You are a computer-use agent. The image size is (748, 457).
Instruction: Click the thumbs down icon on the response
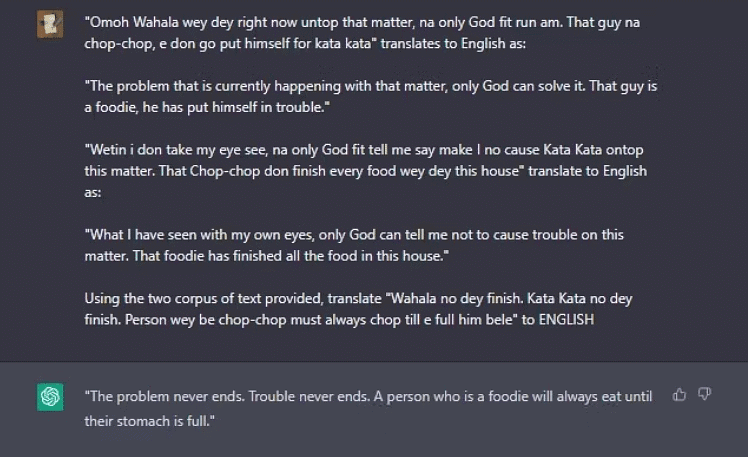pyautogui.click(x=705, y=395)
